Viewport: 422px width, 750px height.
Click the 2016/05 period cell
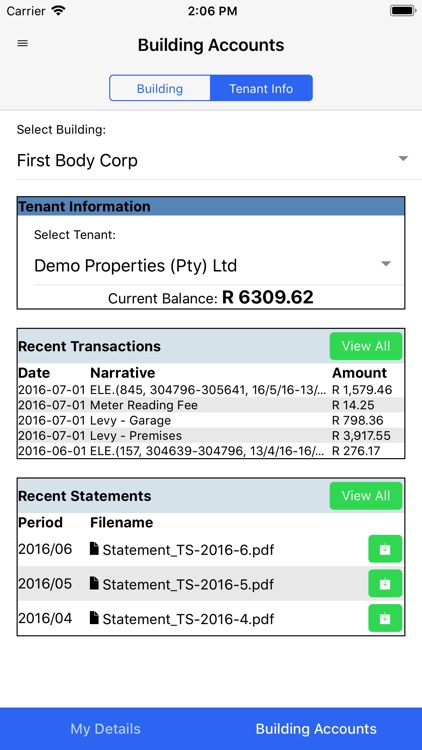pyautogui.click(x=45, y=584)
